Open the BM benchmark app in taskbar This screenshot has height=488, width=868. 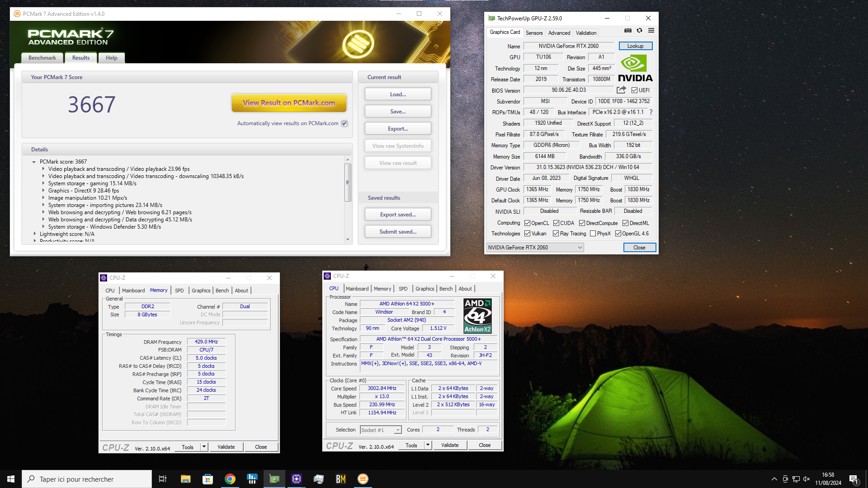coord(340,479)
